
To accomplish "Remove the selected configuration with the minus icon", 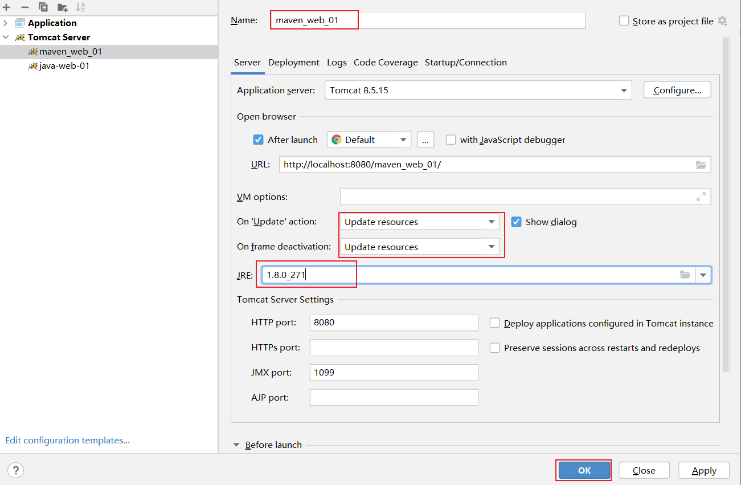I will tap(25, 7).
